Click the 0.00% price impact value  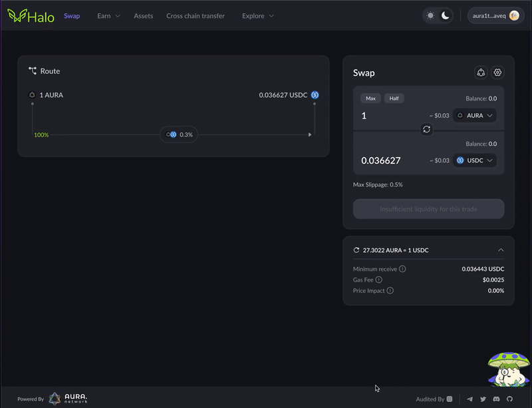[495, 291]
